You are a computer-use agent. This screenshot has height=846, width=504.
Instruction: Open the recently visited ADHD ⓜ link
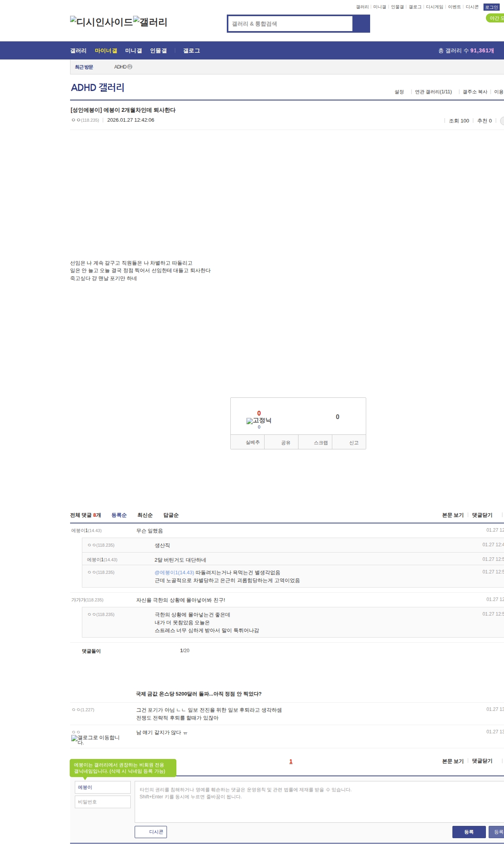(123, 67)
